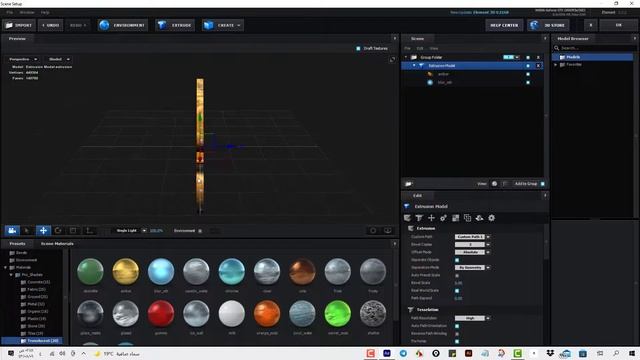This screenshot has width=640, height=360.
Task: Click the Import button
Action: (19, 25)
